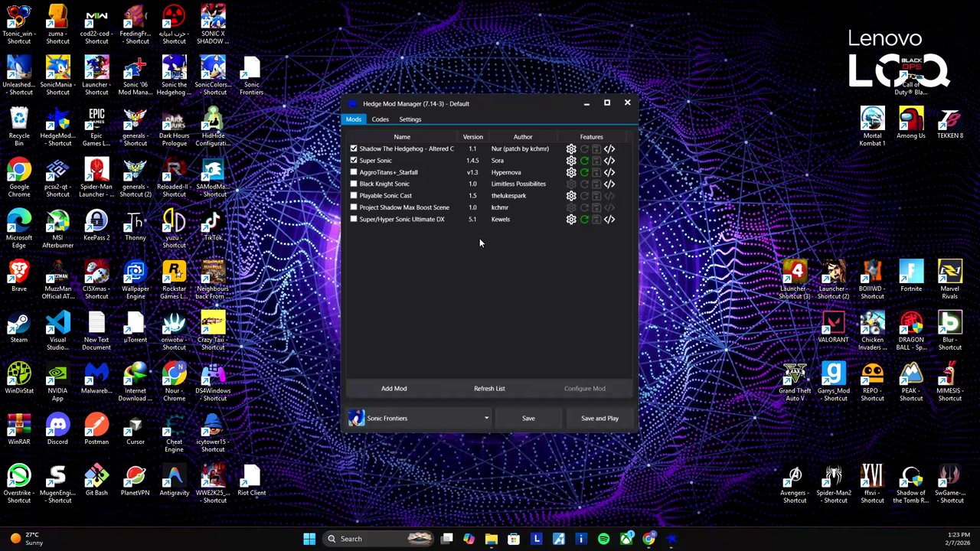The image size is (980, 551).
Task: Click green update icon for AggroTitans+_Starfall
Action: pyautogui.click(x=584, y=172)
